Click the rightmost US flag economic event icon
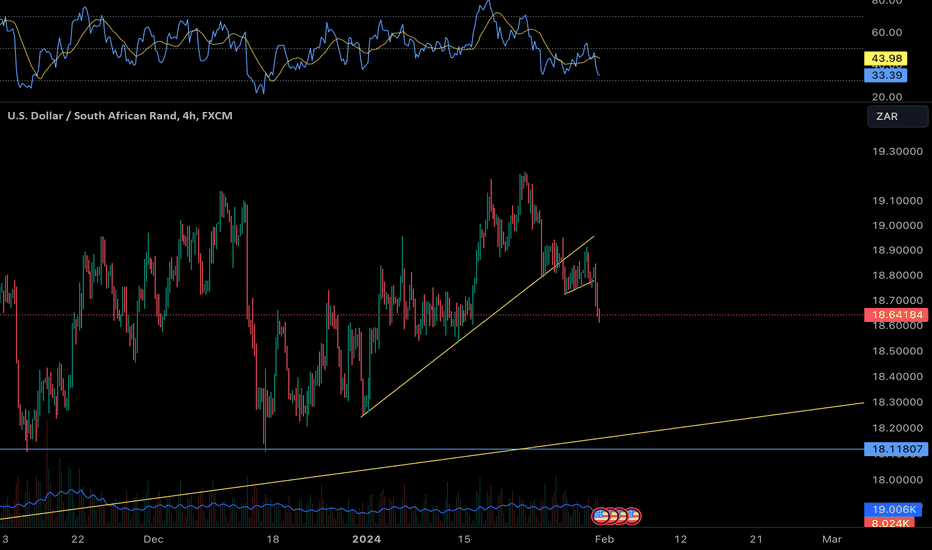Viewport: 932px width, 550px height. click(632, 516)
